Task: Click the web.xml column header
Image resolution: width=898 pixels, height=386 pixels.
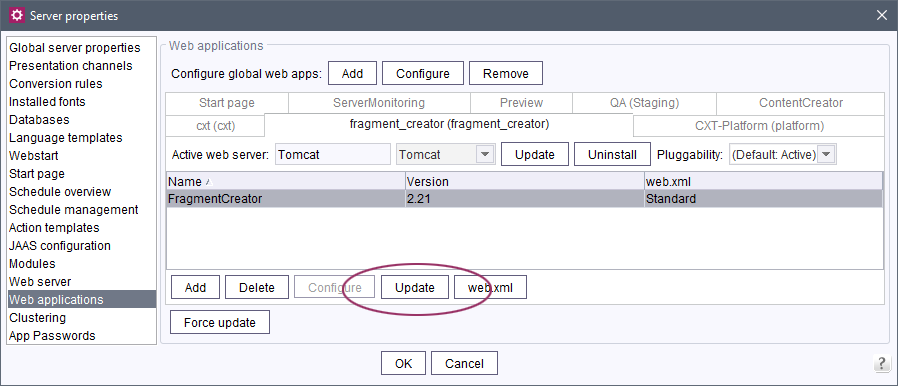Action: (x=763, y=182)
